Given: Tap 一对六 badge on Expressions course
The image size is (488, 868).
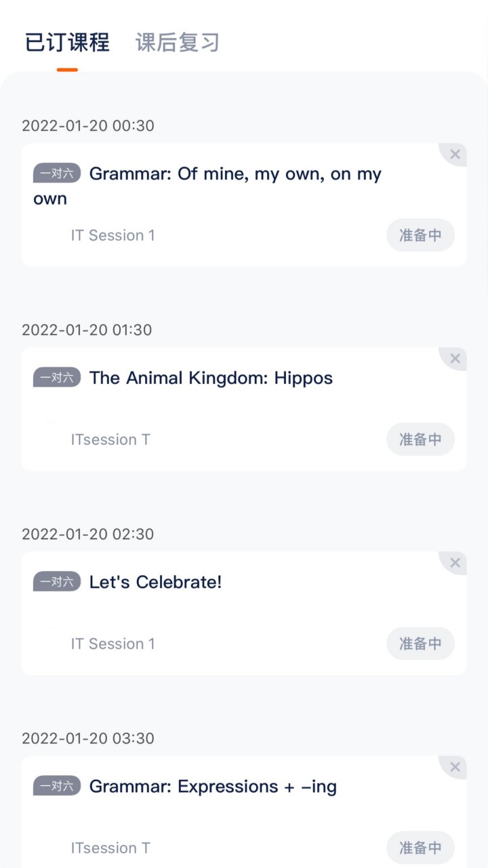Looking at the screenshot, I should tap(57, 786).
